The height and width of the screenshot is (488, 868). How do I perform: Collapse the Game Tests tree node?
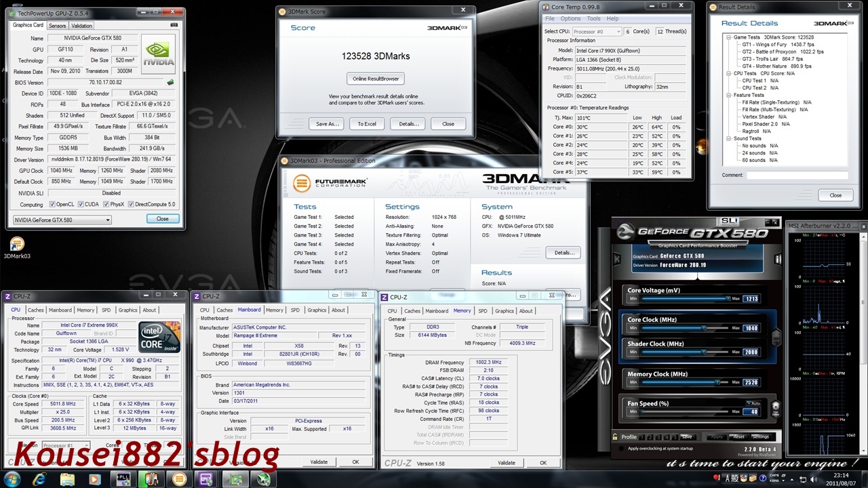(x=728, y=37)
